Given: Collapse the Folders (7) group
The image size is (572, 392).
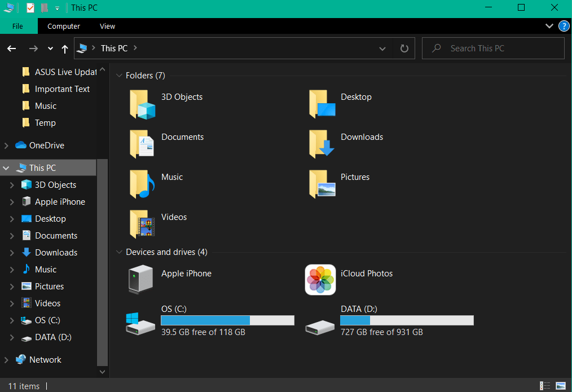Looking at the screenshot, I should point(119,76).
